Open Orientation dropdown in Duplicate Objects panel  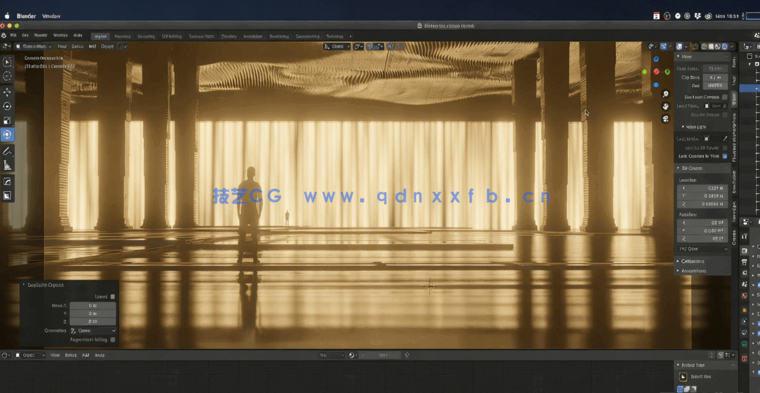pos(93,330)
